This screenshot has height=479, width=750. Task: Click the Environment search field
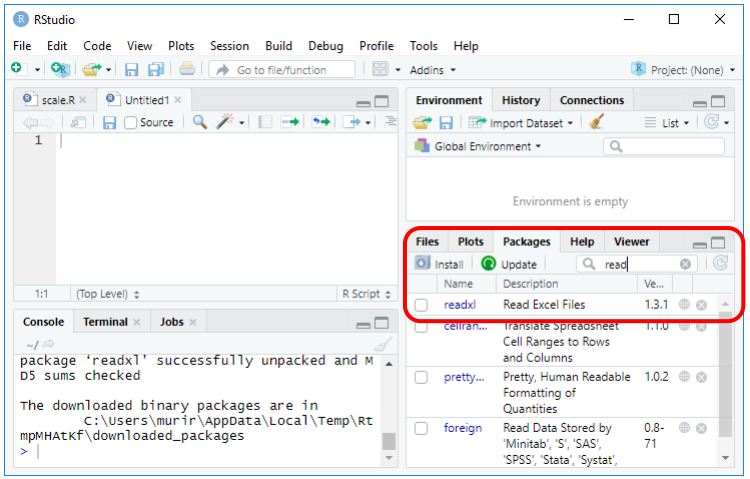663,146
